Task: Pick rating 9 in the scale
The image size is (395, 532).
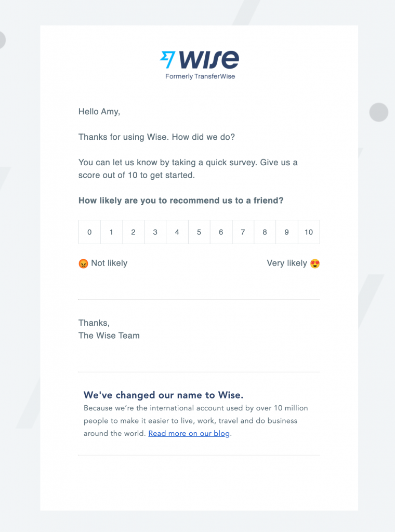Action: coord(286,232)
